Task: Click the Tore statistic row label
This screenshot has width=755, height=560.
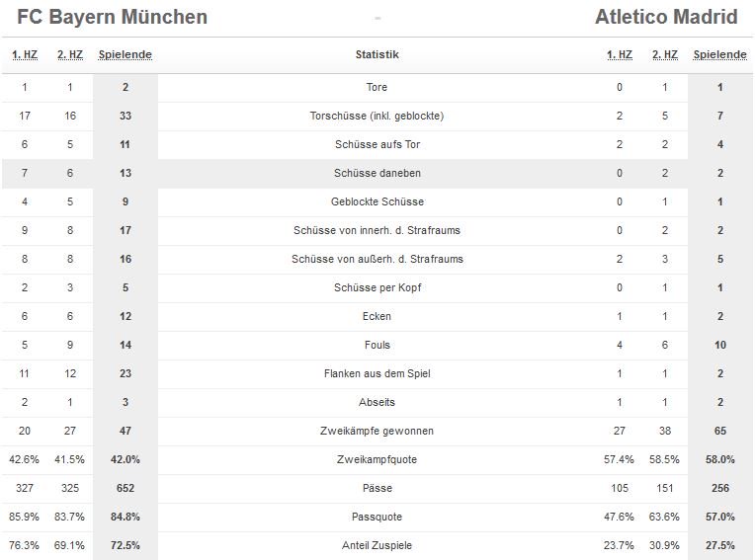Action: [377, 87]
